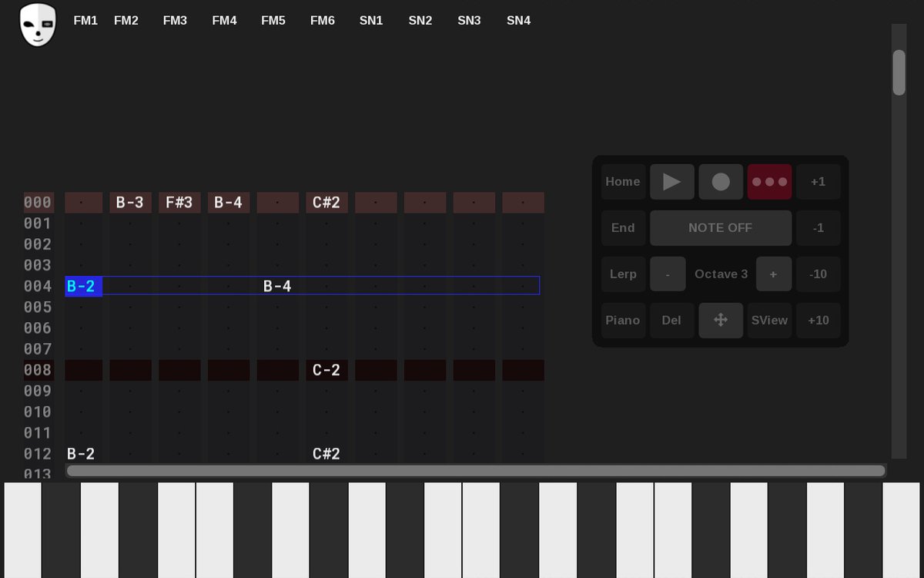The image size is (924, 578).
Task: Select empty SN4 cell in row 008
Action: pyautogui.click(x=524, y=371)
